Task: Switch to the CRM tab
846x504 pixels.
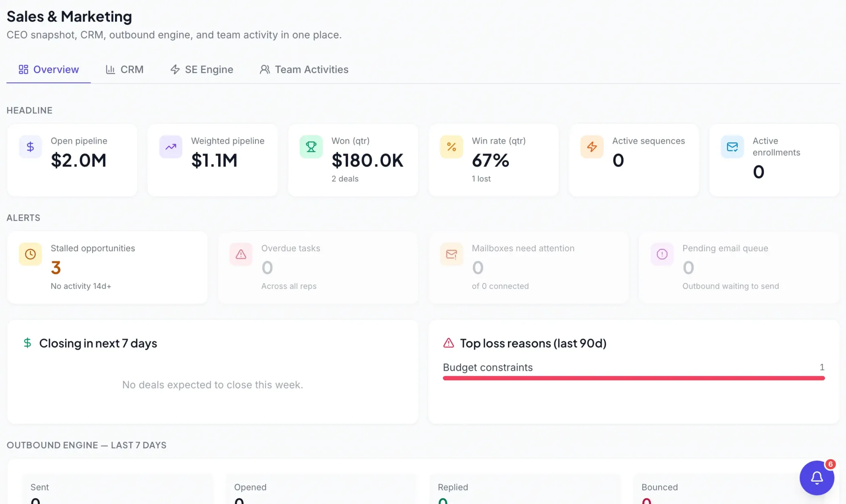Action: (124, 69)
